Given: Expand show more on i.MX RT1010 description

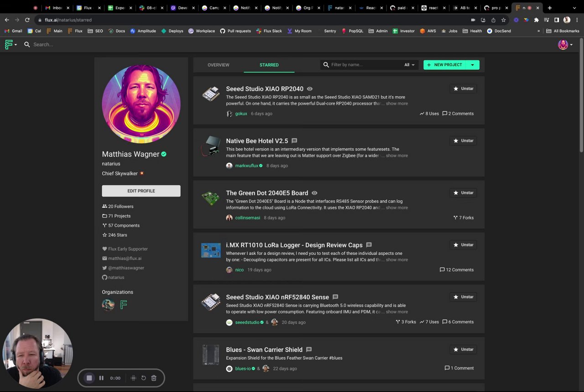Looking at the screenshot, I should [x=397, y=260].
